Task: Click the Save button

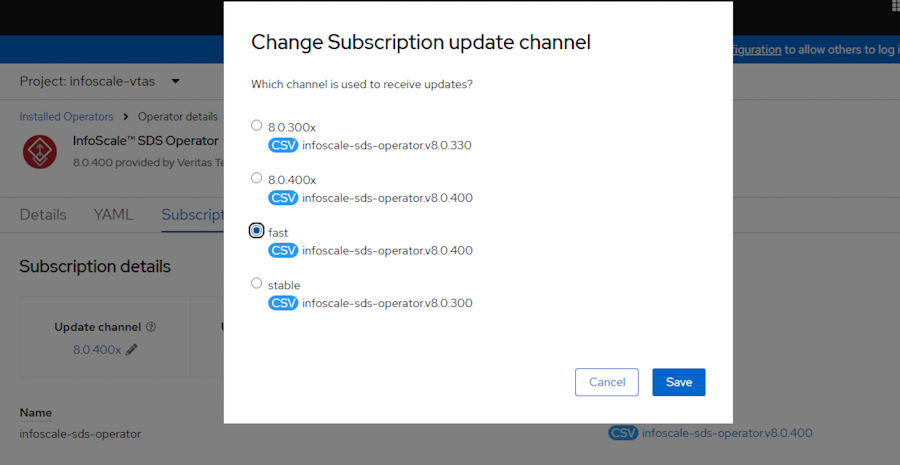Action: click(678, 382)
